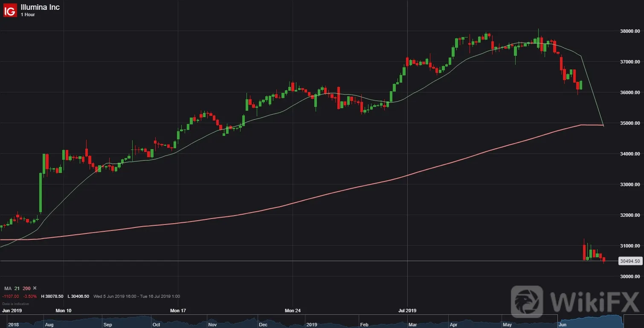Jump to Mar in the navigator strip

pos(412,325)
